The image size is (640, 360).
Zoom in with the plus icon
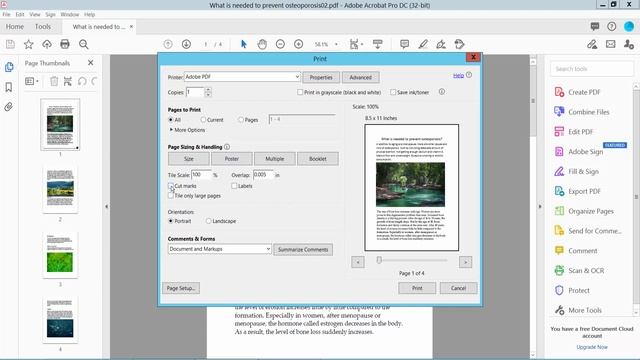[298, 44]
